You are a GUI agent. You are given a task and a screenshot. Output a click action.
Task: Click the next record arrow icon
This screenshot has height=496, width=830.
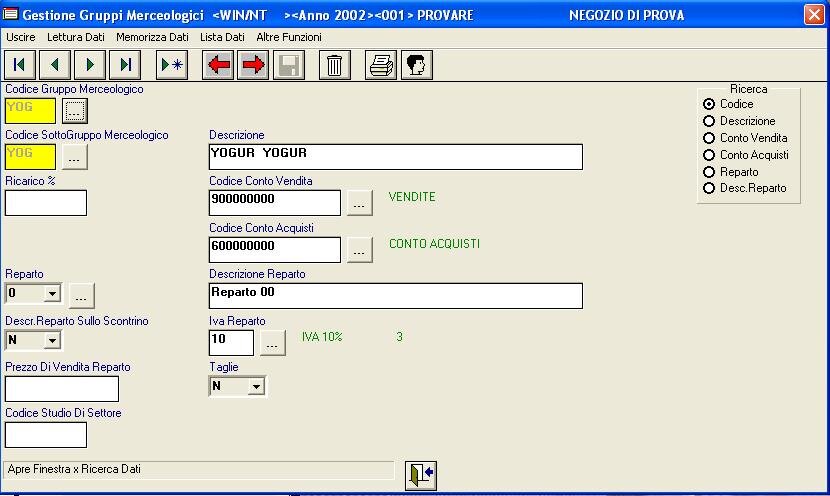[90, 66]
